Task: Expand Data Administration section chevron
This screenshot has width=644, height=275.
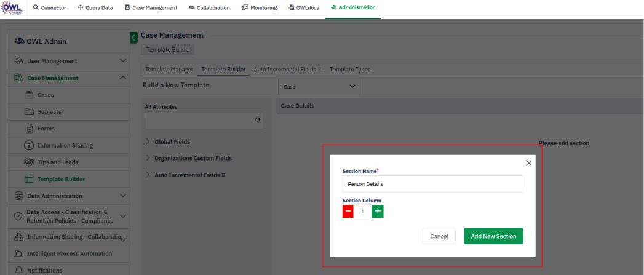Action: tap(123, 196)
